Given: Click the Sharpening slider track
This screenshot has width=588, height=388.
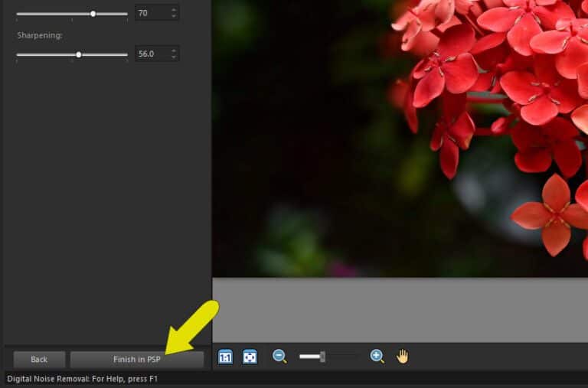Looking at the screenshot, I should (72, 55).
